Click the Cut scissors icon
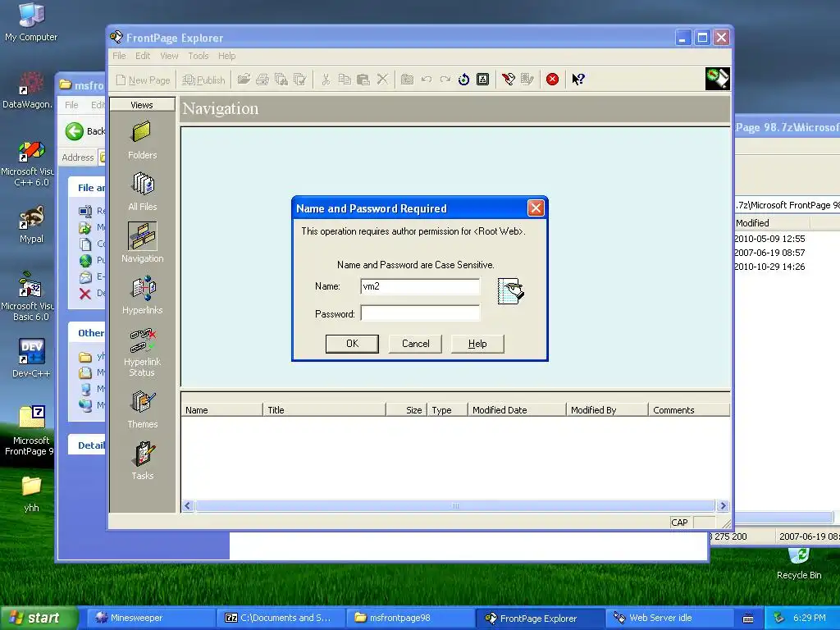This screenshot has height=630, width=840. 326,80
